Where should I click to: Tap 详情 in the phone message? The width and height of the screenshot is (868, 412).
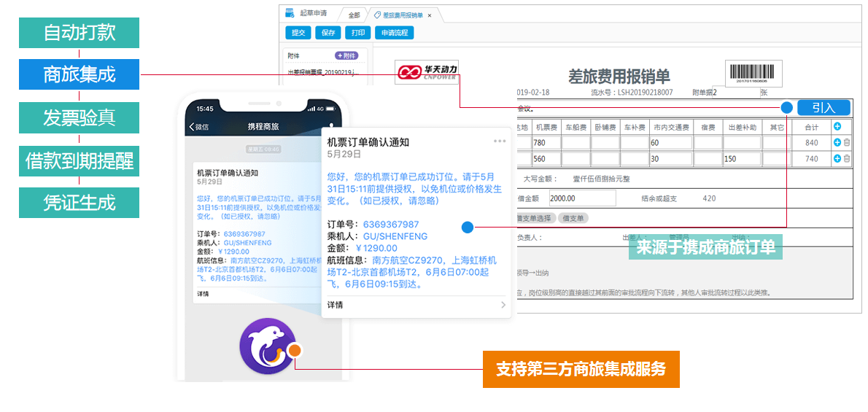(203, 293)
